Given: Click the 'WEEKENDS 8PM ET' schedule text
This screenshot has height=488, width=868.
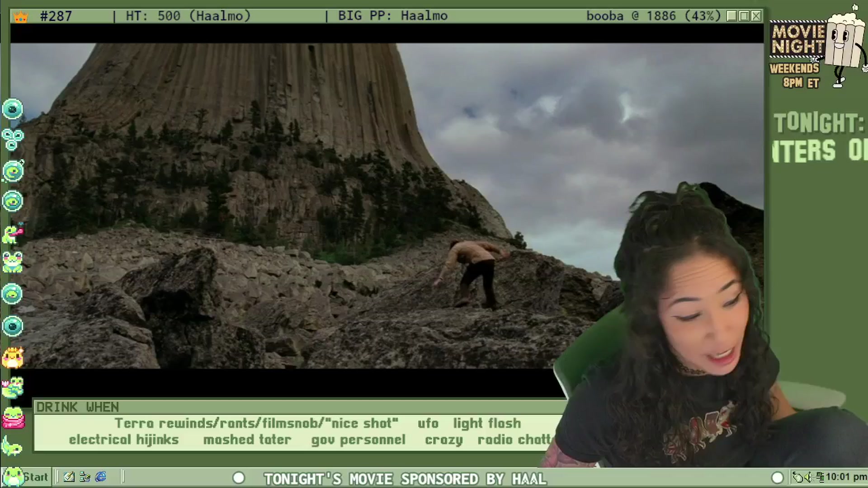Looking at the screenshot, I should (795, 75).
